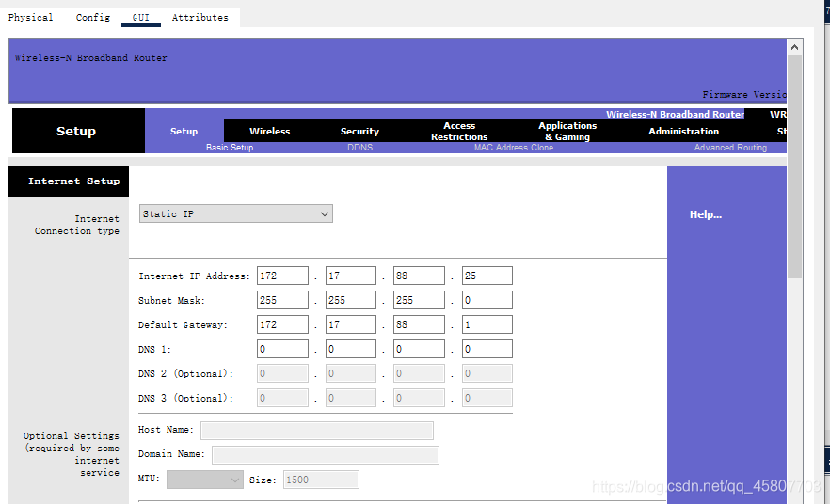
Task: Expand the Static IP connection type dropdown
Action: point(236,213)
